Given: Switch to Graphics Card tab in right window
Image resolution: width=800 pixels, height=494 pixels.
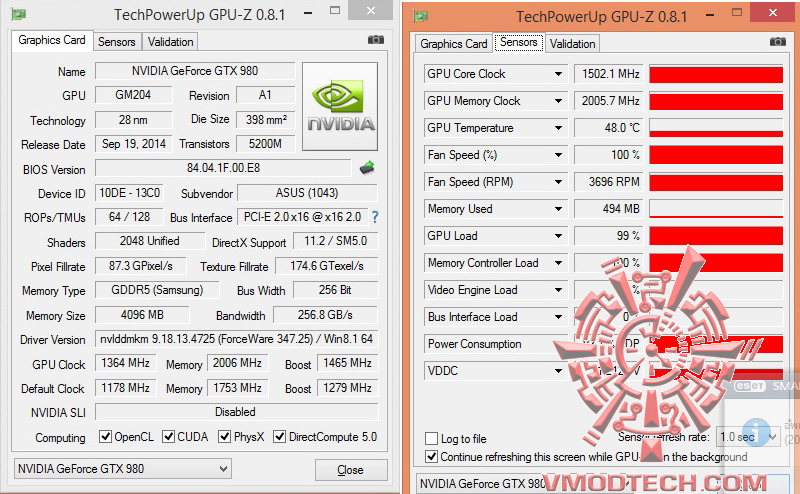Looking at the screenshot, I should [x=454, y=44].
